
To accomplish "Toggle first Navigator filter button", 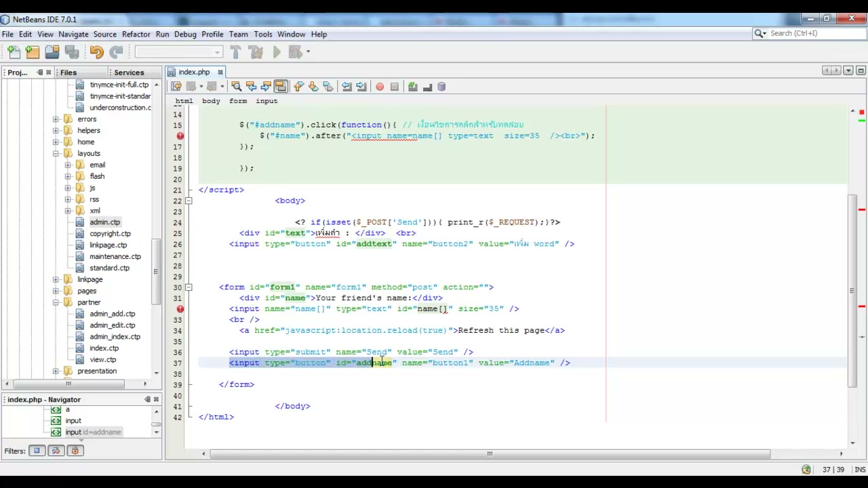I will (37, 451).
